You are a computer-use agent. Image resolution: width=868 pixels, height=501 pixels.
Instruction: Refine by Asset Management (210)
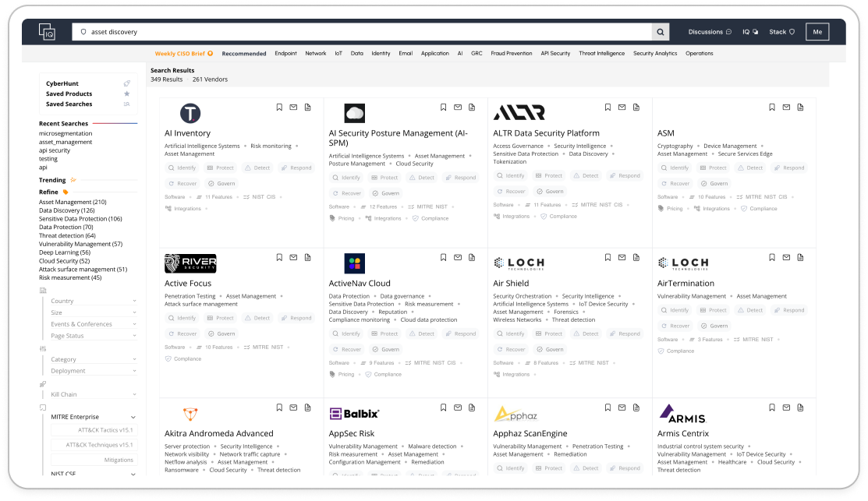point(73,202)
